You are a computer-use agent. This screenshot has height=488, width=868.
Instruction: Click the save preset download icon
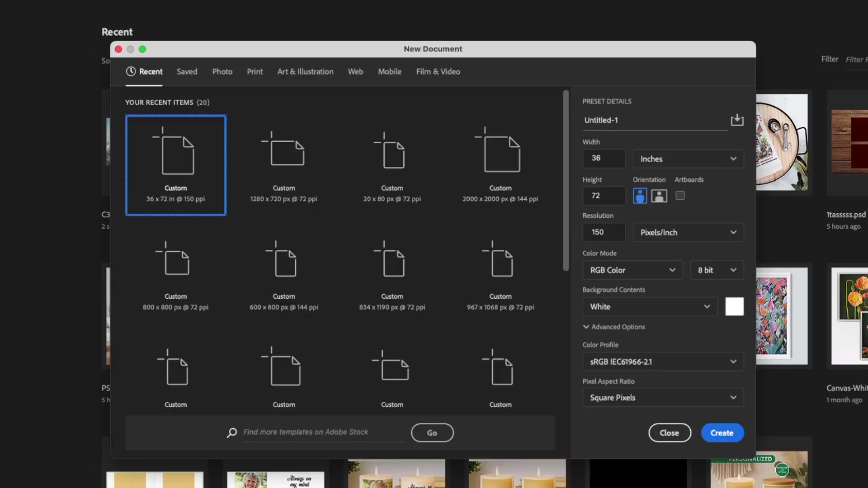tap(736, 120)
